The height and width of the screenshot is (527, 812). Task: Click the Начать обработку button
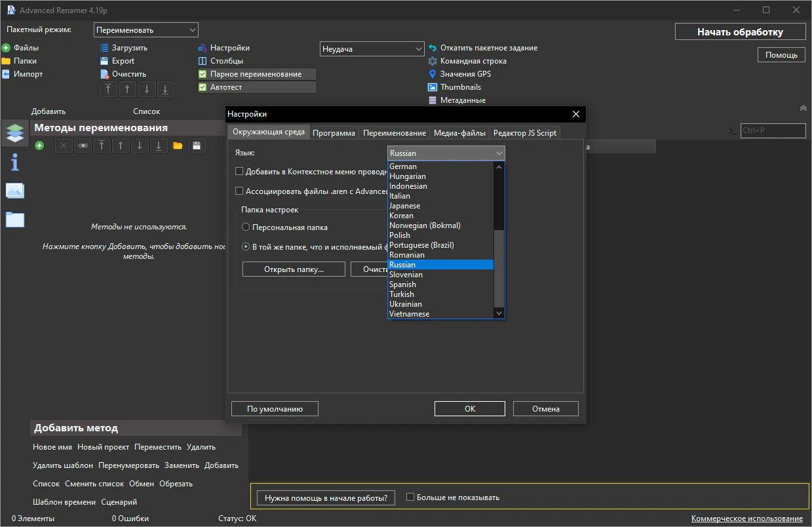[x=740, y=32]
